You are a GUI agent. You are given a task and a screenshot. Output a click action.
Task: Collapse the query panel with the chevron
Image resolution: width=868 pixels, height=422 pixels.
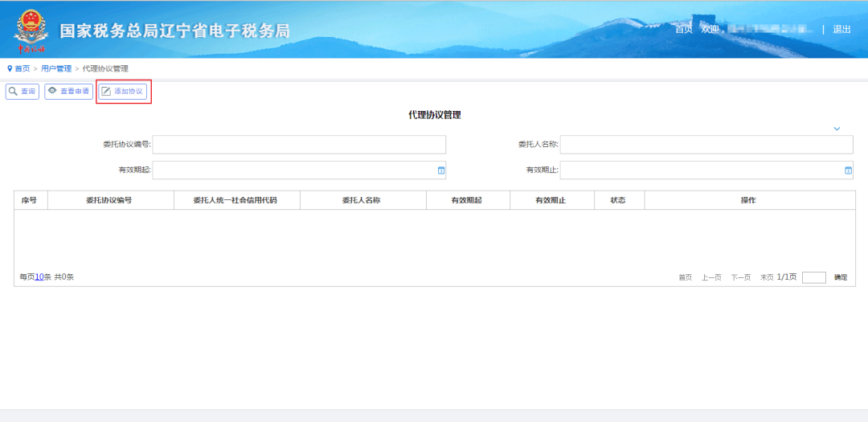coord(837,129)
